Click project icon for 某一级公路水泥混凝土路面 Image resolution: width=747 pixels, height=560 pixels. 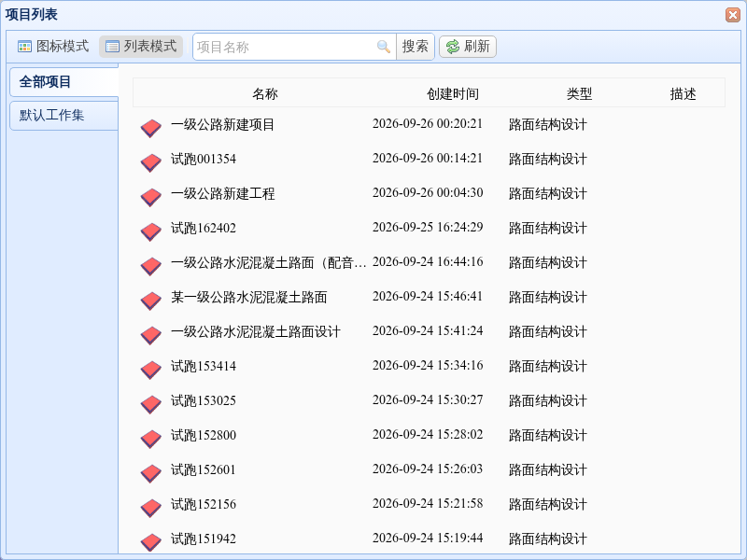coord(151,301)
